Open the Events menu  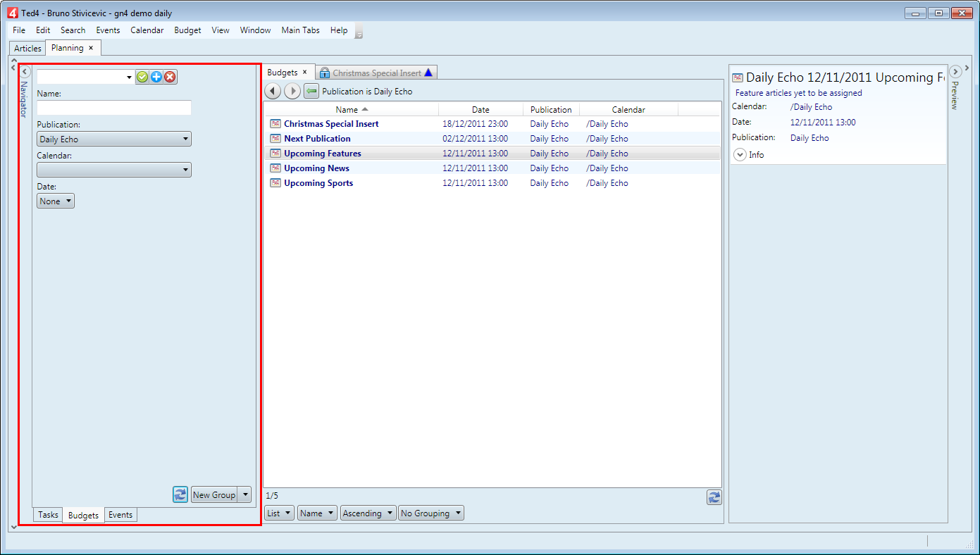pyautogui.click(x=108, y=30)
